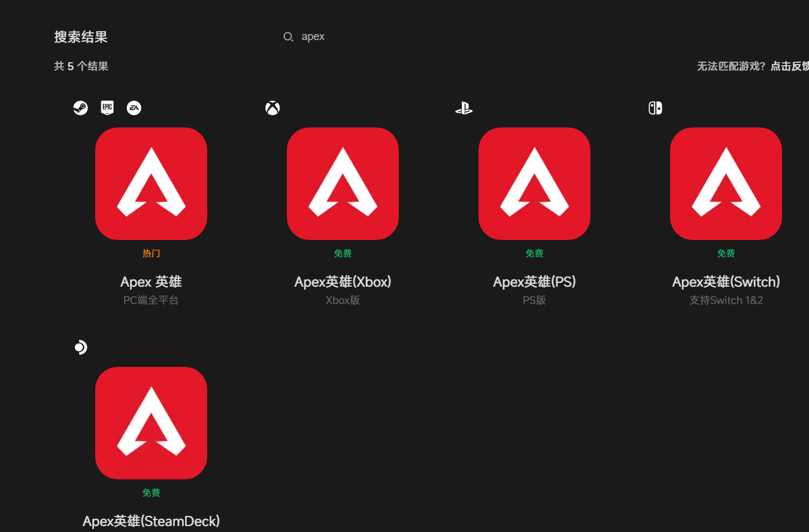
Task: Click the search magnifier icon
Action: [288, 37]
